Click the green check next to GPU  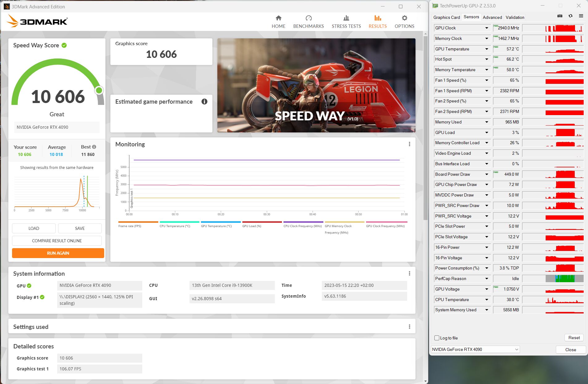(29, 286)
